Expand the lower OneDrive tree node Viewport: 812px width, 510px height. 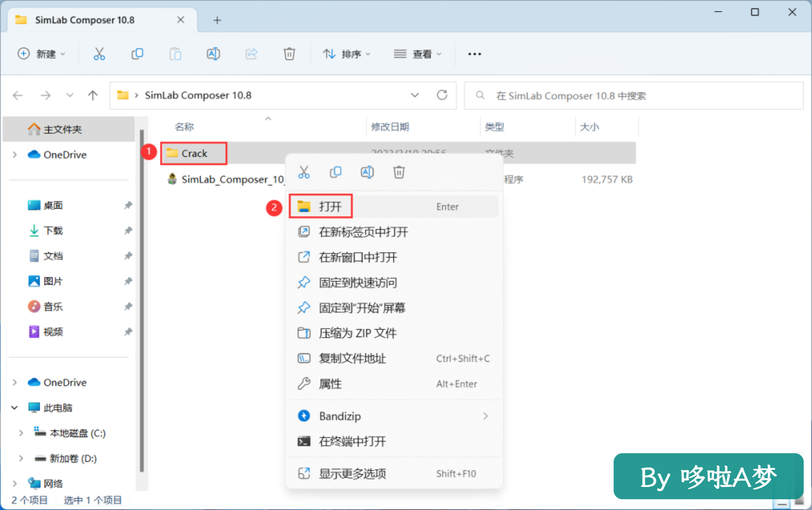(x=15, y=382)
